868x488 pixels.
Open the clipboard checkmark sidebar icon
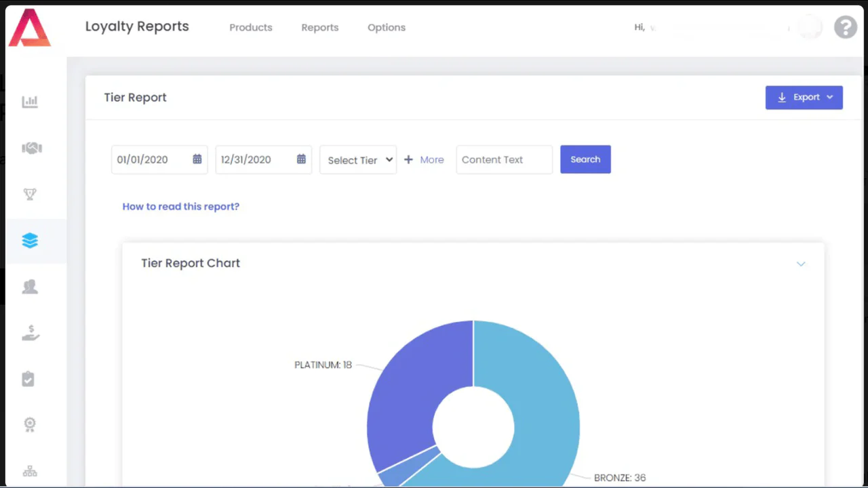28,378
